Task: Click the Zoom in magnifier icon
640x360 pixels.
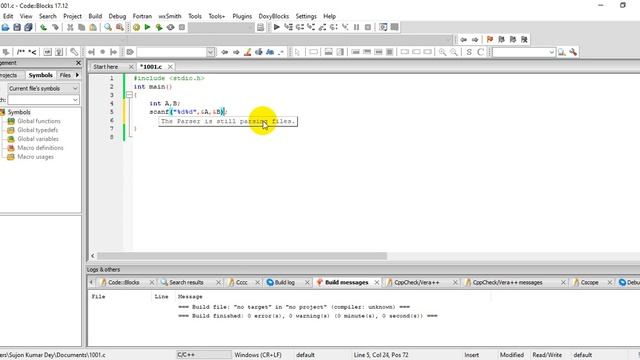Action: 442,52
